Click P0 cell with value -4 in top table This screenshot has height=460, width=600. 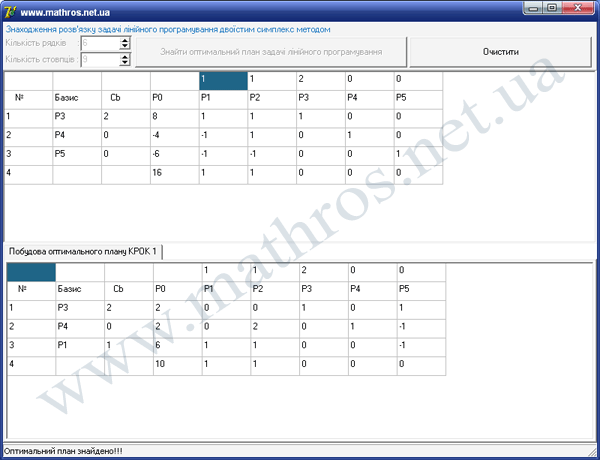click(174, 137)
